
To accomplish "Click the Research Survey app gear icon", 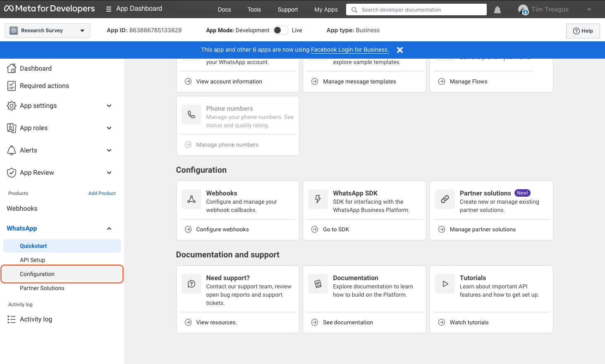I will [14, 31].
